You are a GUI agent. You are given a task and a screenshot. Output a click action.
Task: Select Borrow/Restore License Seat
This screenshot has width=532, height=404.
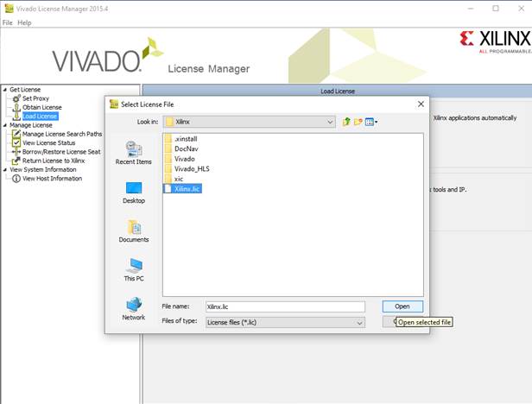pos(61,152)
